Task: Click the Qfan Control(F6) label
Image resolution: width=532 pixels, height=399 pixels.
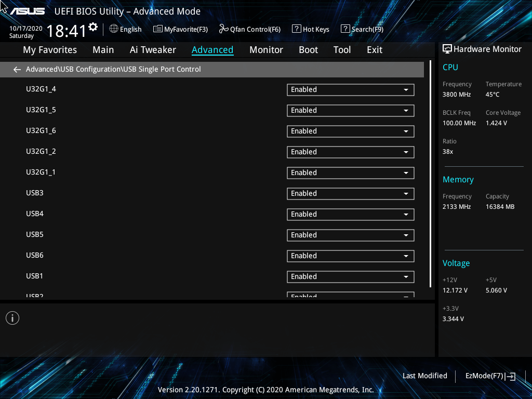Action: point(255,30)
